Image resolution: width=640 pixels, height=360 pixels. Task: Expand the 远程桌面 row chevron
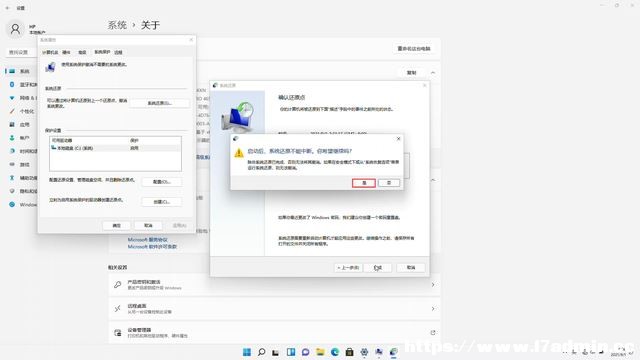click(x=433, y=309)
